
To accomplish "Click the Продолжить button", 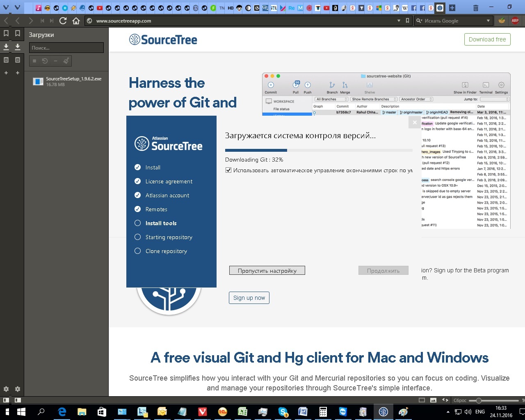I will point(383,271).
